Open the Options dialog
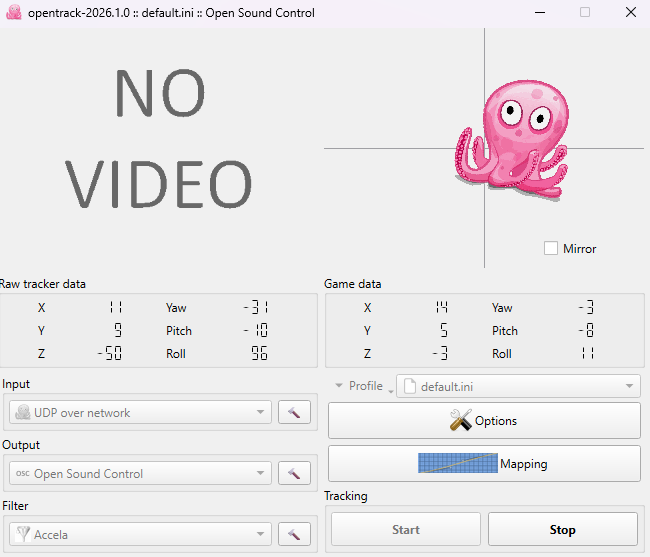This screenshot has width=650, height=557. [x=484, y=421]
